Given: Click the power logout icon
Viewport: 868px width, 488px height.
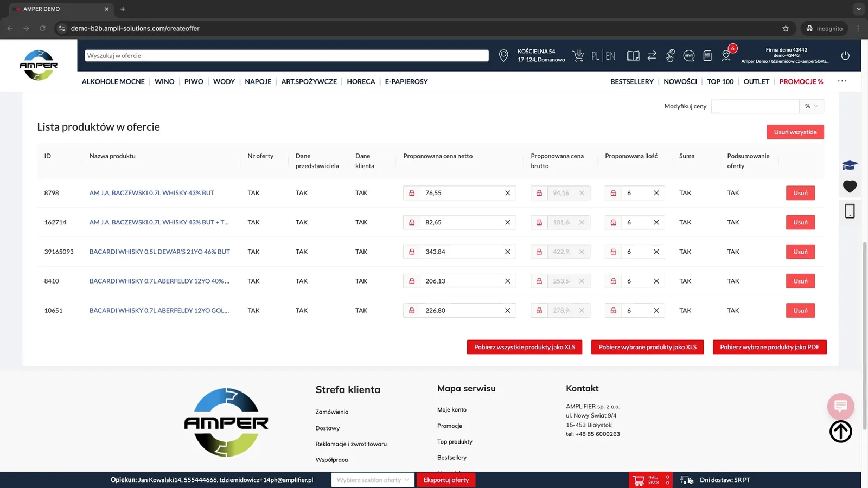Looking at the screenshot, I should click(x=845, y=55).
